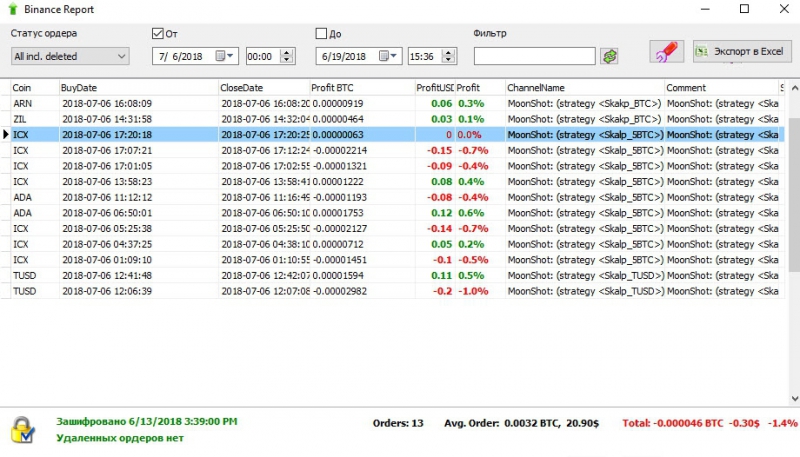This screenshot has width=800, height=457.
Task: Select the TUSD row bought at 12:06:39
Action: pos(392,291)
